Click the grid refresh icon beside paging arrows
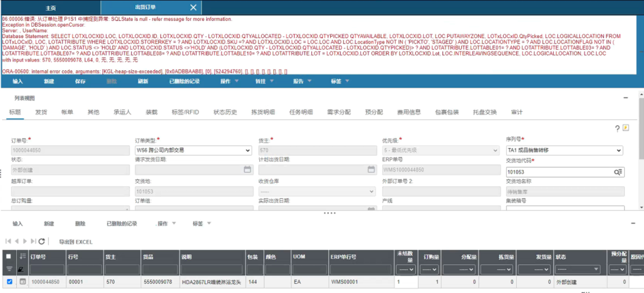Image resolution: width=644 pixels, height=293 pixels. tap(42, 242)
